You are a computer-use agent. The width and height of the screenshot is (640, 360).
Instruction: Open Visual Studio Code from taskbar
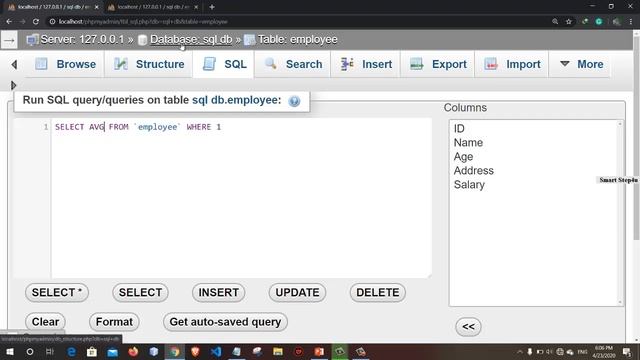point(216,352)
